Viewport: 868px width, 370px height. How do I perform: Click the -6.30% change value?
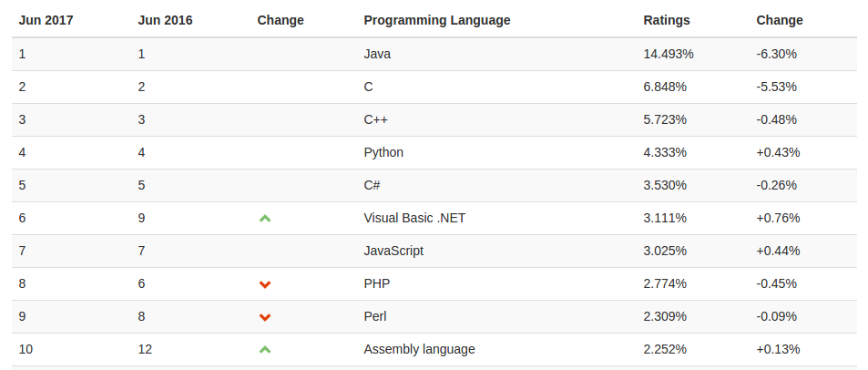tap(777, 54)
